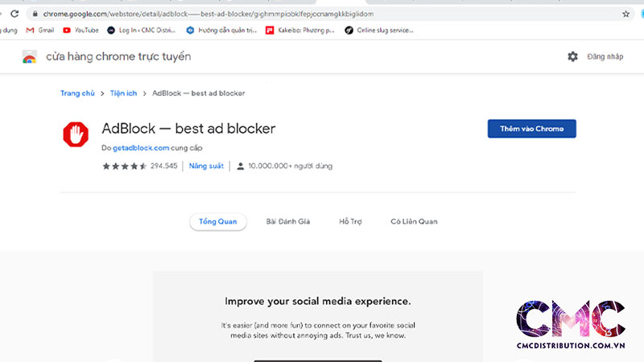Click Đăng nhập to sign in
Screen dimensions: 644x362
[605, 56]
